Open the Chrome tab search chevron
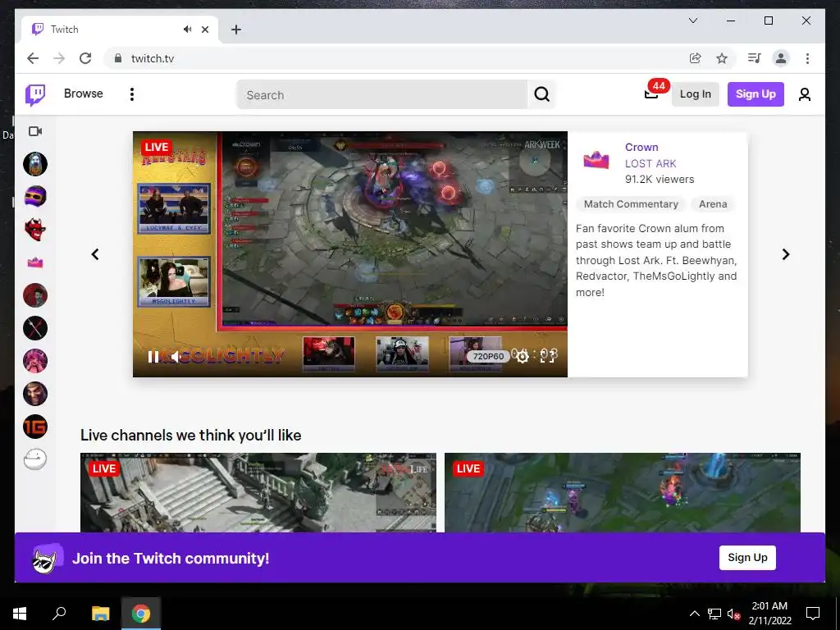The height and width of the screenshot is (630, 840). coord(692,21)
